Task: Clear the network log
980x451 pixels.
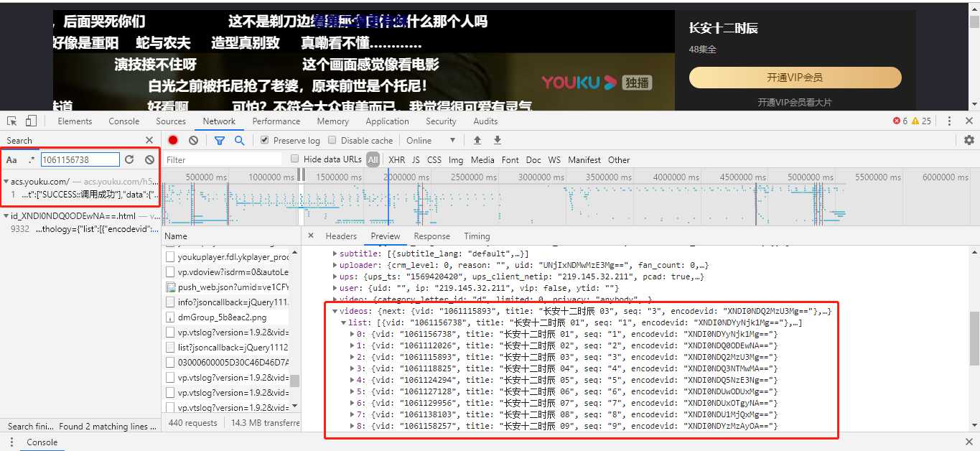Action: tap(193, 140)
